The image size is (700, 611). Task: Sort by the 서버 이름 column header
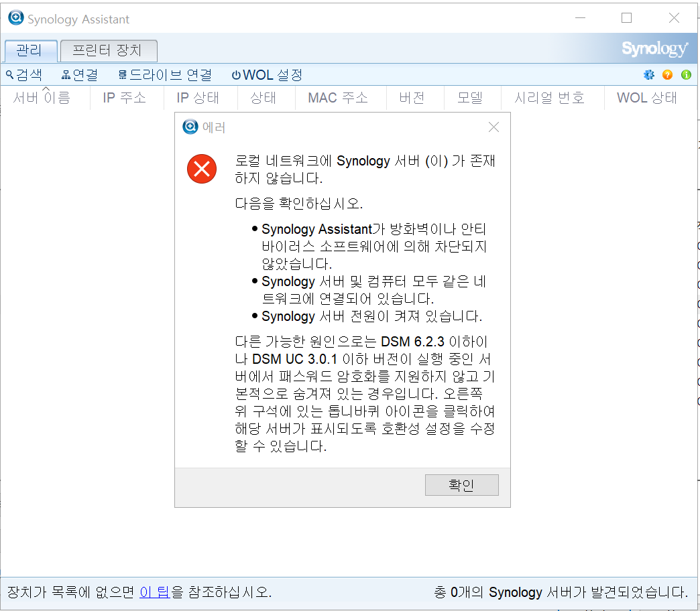(x=46, y=98)
